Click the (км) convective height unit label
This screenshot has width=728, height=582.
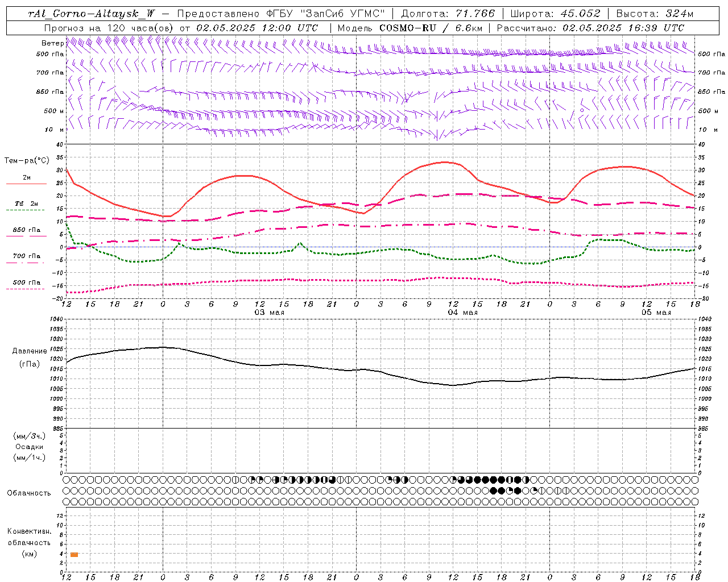point(29,554)
